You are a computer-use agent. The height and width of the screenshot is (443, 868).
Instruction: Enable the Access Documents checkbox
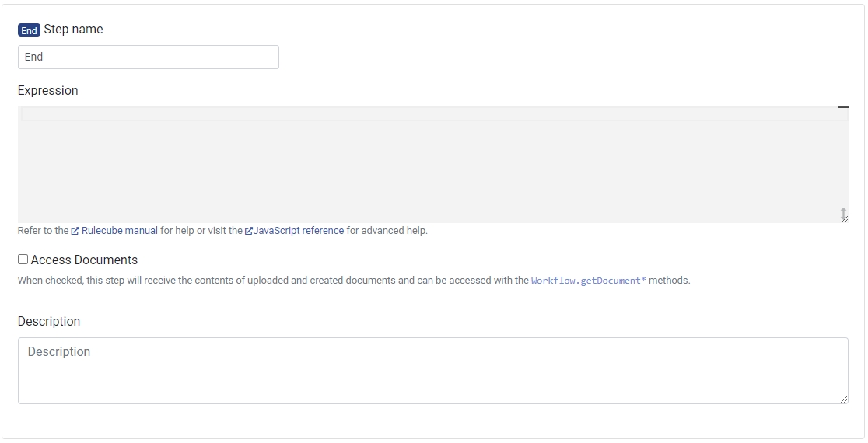(23, 260)
